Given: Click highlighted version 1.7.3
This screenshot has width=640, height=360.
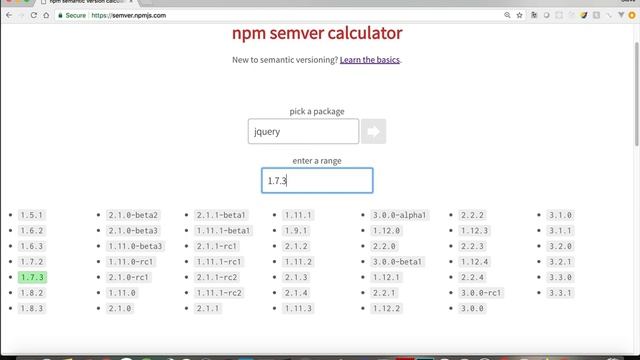Looking at the screenshot, I should (x=32, y=277).
